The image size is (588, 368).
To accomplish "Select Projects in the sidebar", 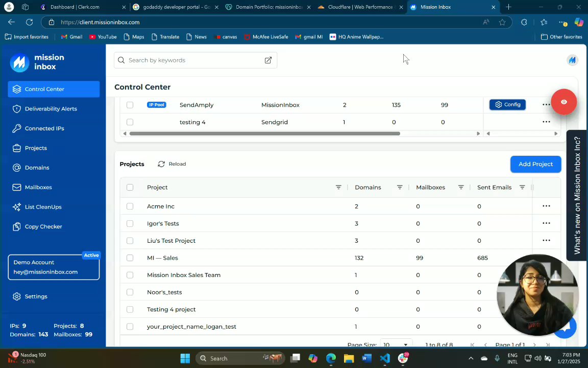I will (54, 148).
